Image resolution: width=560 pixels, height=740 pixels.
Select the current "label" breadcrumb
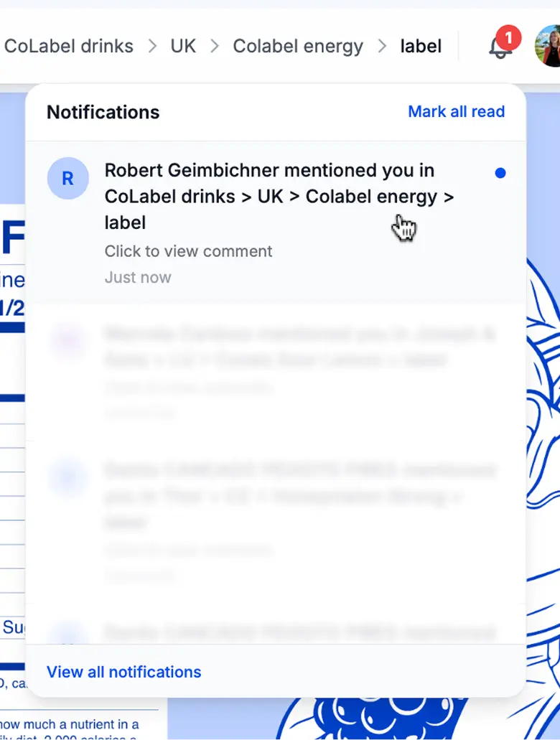coord(421,47)
